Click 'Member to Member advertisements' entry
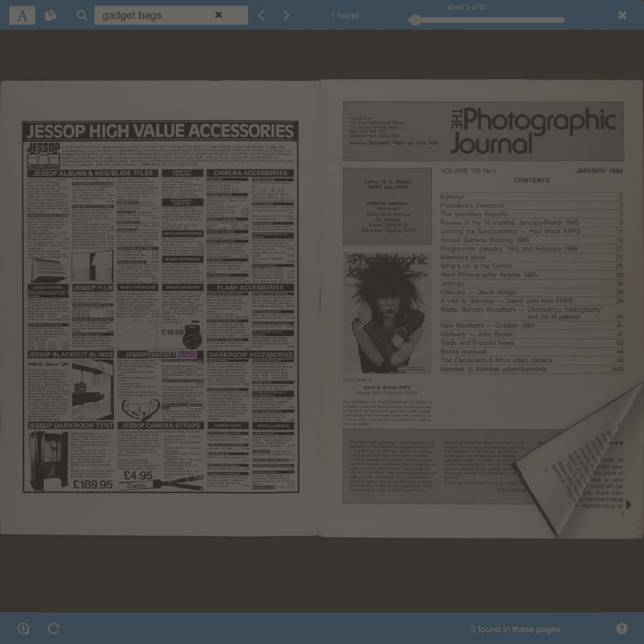Viewport: 644px width, 644px height. coord(531,369)
